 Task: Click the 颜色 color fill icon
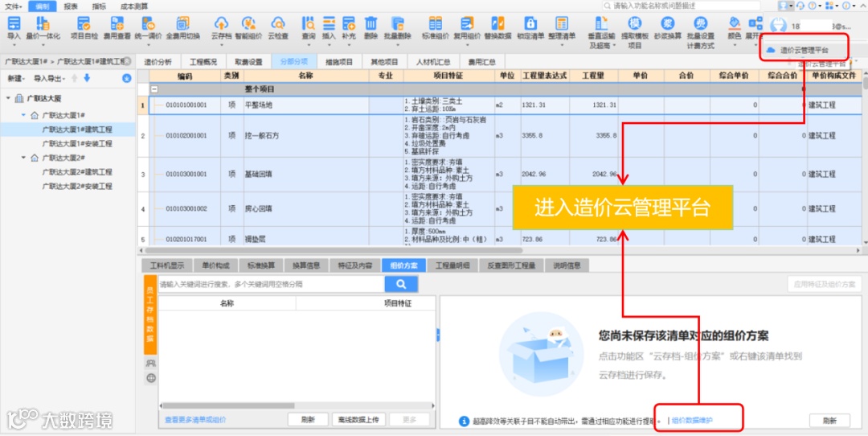coord(734,23)
